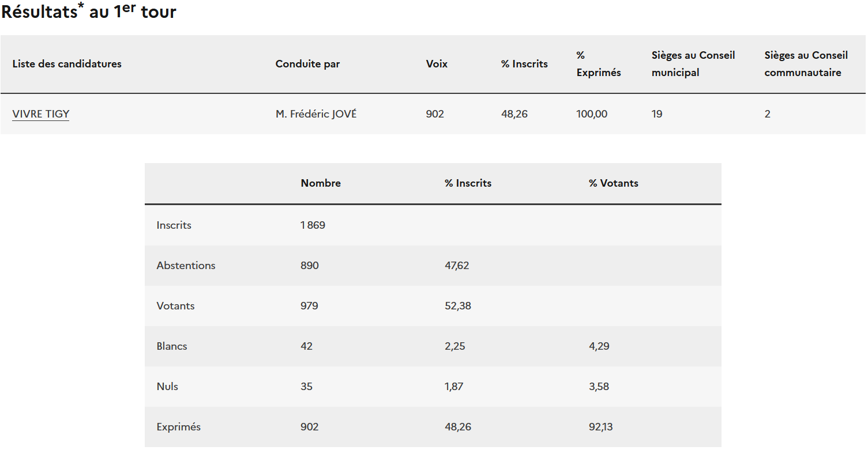Select the 19 municipal council seats value
This screenshot has height=450, width=868.
pos(657,114)
